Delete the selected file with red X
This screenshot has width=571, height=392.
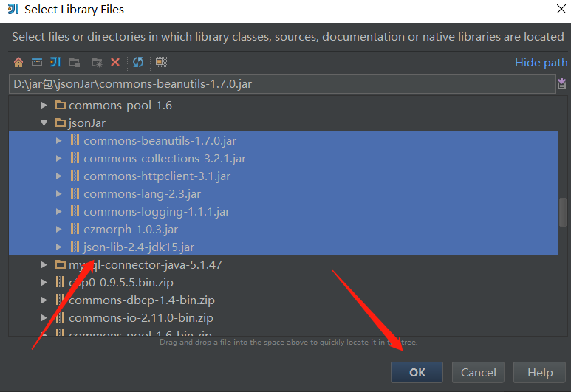[x=115, y=63]
